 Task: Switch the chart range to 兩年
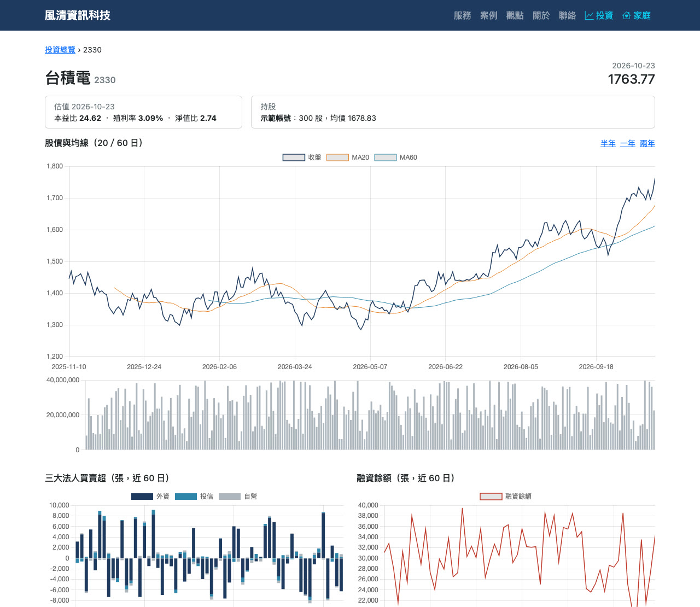(x=647, y=143)
